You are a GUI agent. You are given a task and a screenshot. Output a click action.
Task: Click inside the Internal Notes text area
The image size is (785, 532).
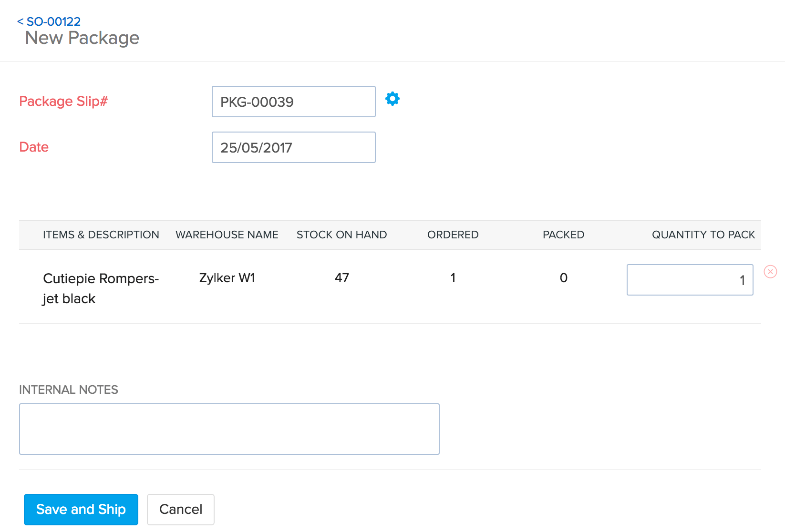(x=229, y=429)
